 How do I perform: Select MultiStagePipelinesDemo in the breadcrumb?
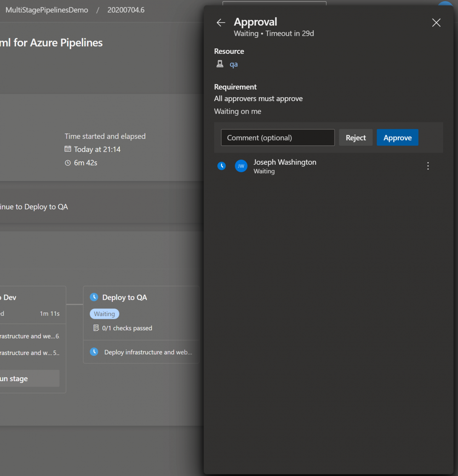click(x=47, y=10)
